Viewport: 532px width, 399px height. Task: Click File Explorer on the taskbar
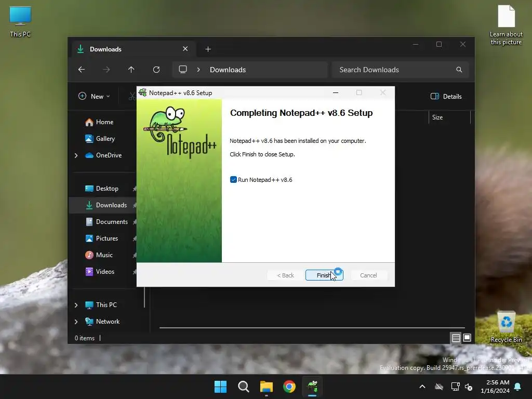(x=267, y=387)
